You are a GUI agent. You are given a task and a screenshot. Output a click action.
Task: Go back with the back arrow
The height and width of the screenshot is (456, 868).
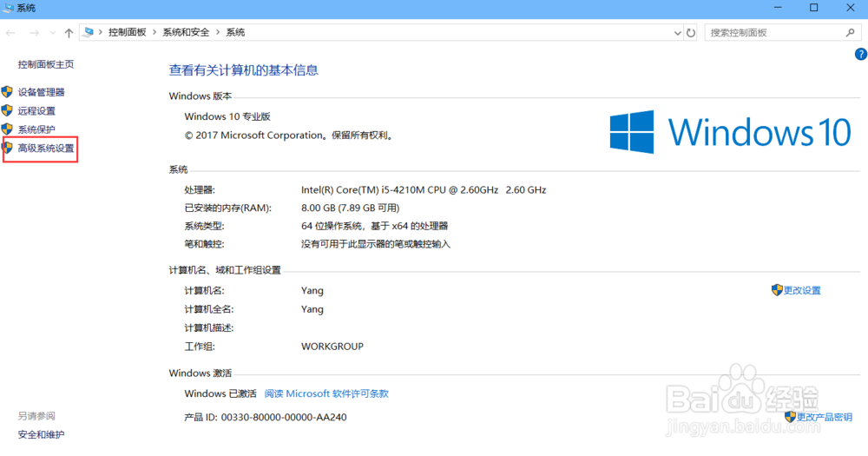(x=10, y=33)
